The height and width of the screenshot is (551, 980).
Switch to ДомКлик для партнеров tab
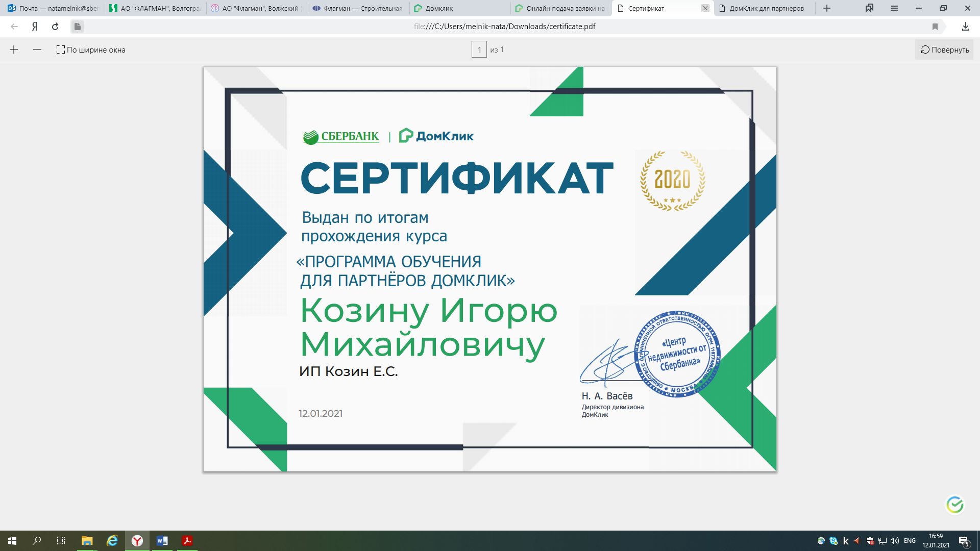[764, 8]
